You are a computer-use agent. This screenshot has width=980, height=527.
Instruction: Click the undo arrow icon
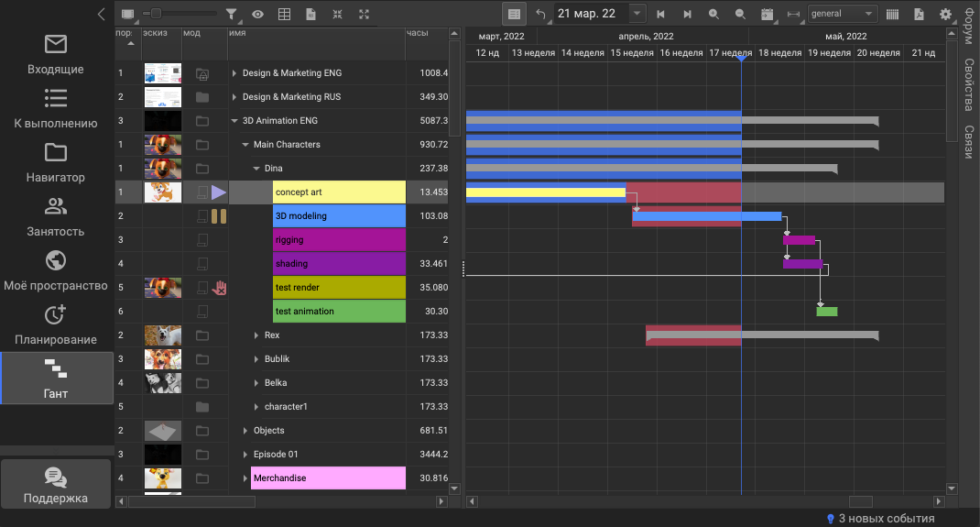pos(540,14)
